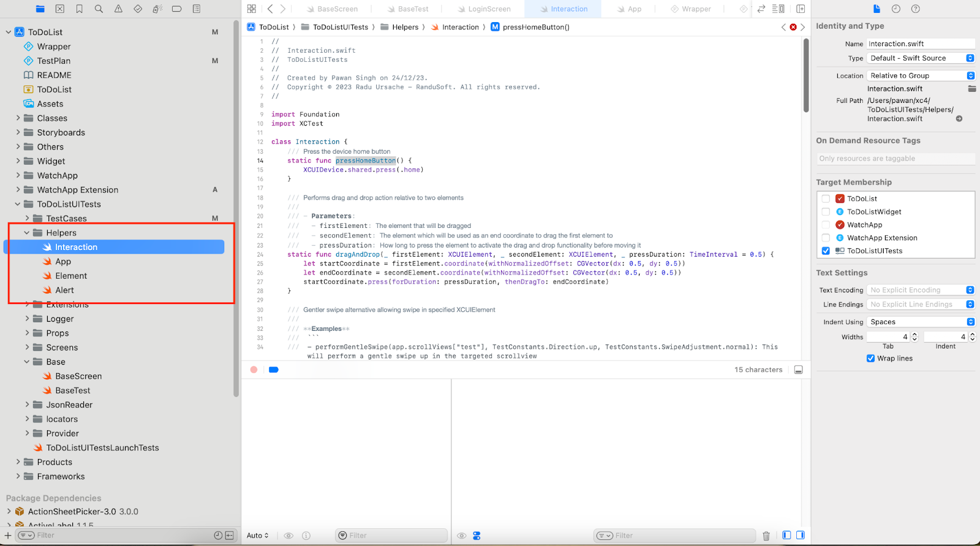Open the Find navigator magnifier icon
Screen dimensions: 980x546
(99, 9)
